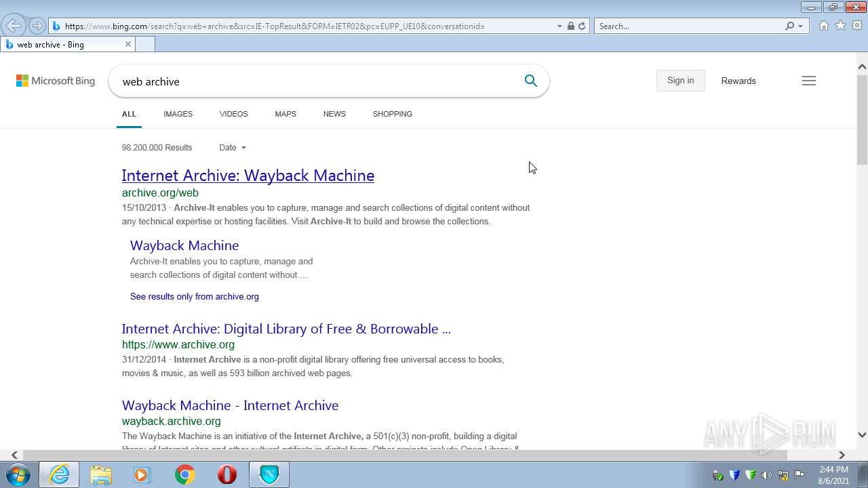Click the network tray icon
Viewport: 868px width, 488px height.
tap(783, 475)
